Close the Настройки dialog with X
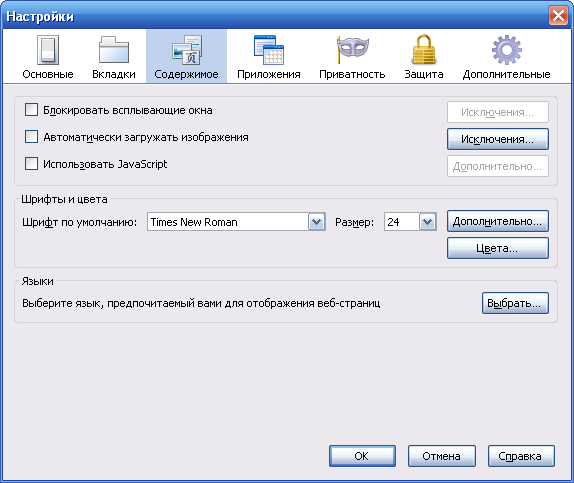The width and height of the screenshot is (574, 483). click(x=558, y=16)
